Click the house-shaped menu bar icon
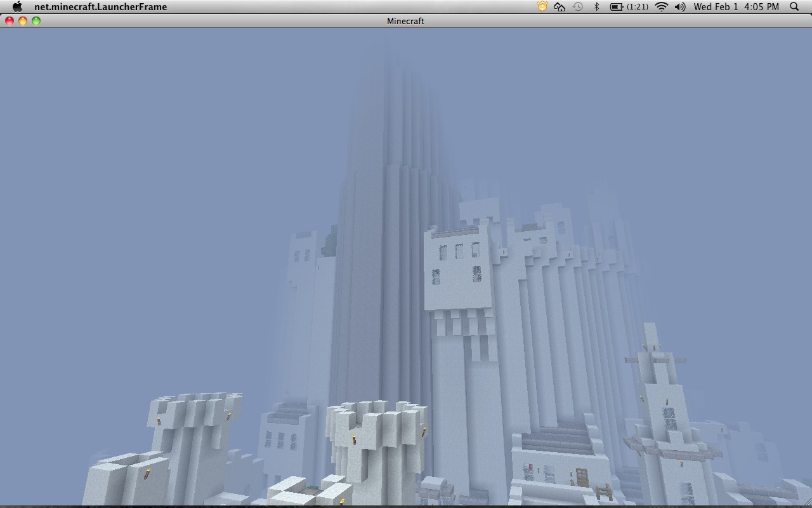The height and width of the screenshot is (508, 812). point(559,7)
